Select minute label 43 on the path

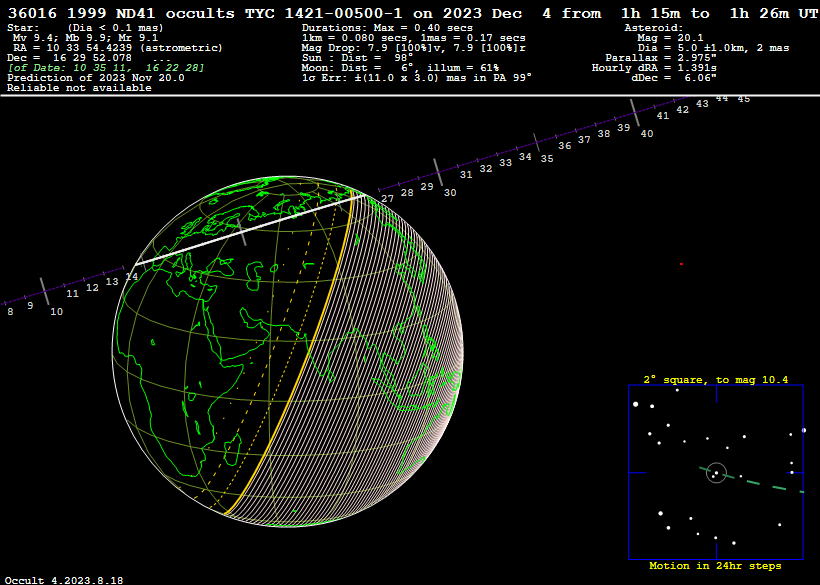pos(702,104)
